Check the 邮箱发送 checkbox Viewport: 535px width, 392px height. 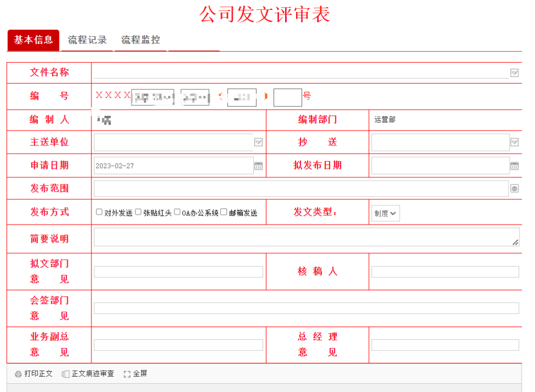[223, 212]
